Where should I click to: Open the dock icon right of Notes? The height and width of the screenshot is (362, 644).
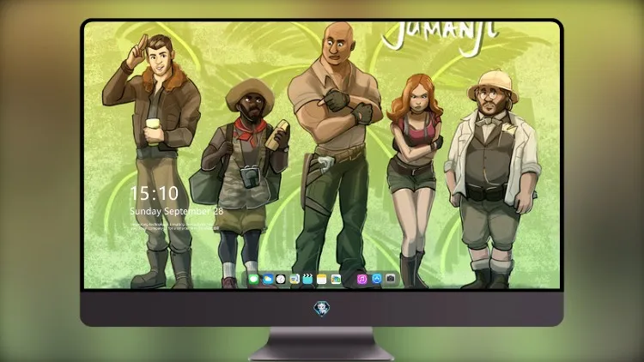tap(336, 280)
